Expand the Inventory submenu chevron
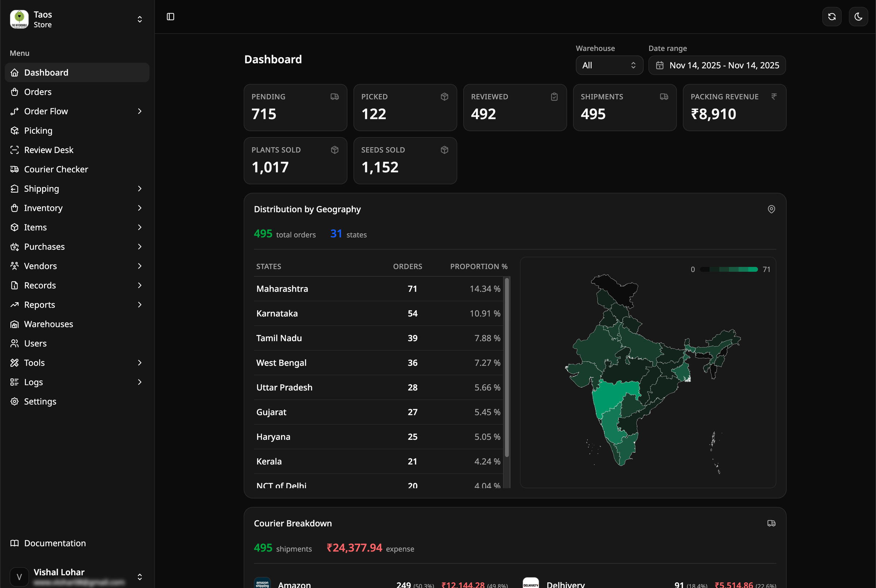This screenshot has height=588, width=876. click(x=139, y=208)
